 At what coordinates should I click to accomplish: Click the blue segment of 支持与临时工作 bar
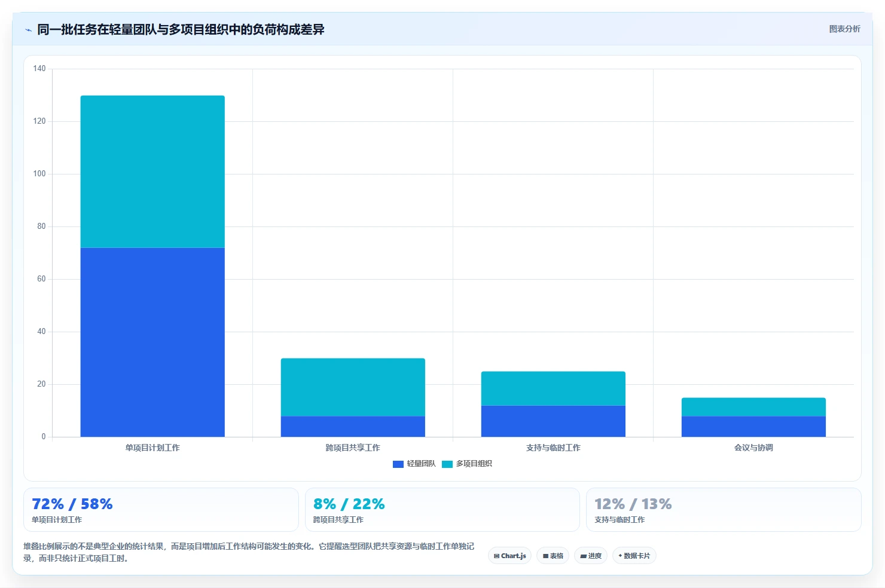553,421
